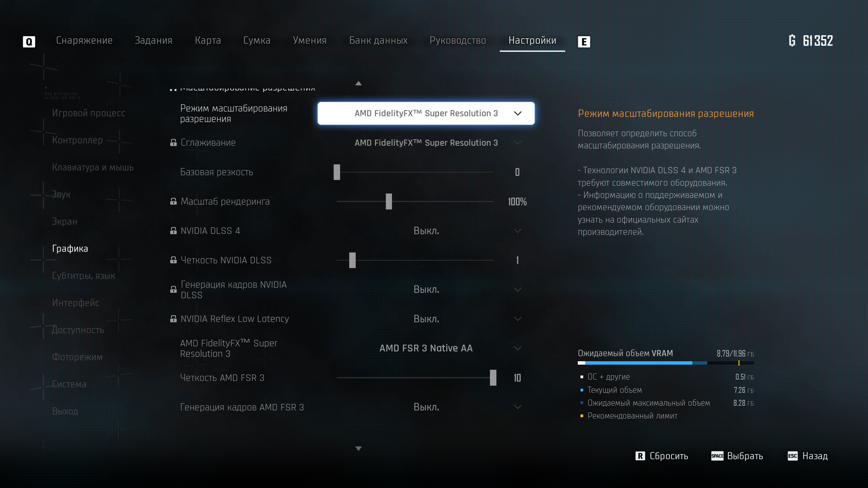Image resolution: width=868 pixels, height=488 pixels.
Task: Click the Q key previous-tab icon
Action: [29, 42]
